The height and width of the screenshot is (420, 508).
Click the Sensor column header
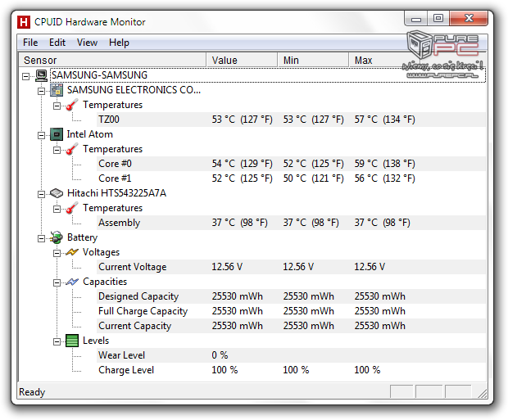pos(112,61)
